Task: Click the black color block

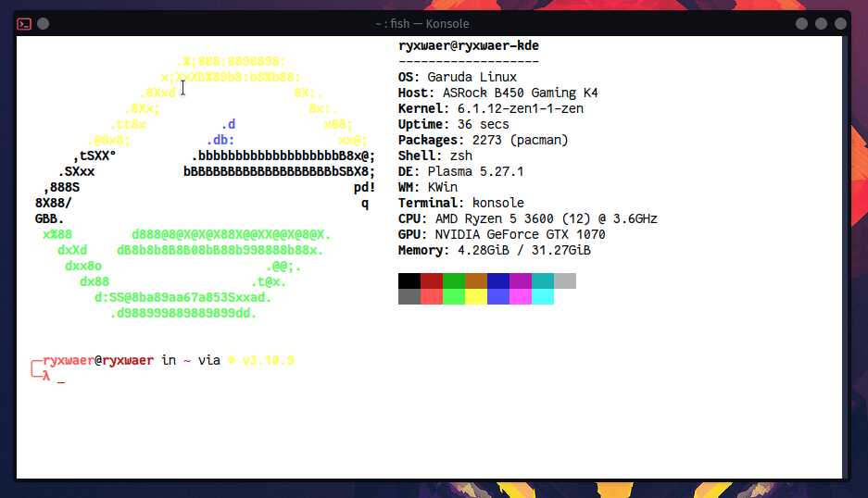Action: pos(409,280)
